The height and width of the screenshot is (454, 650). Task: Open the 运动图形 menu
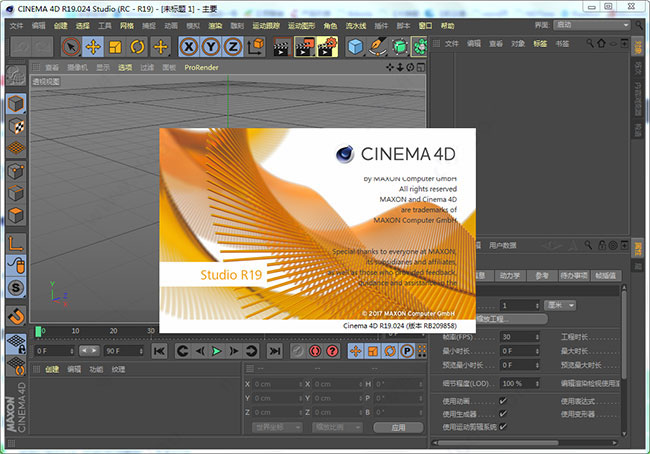(x=299, y=23)
